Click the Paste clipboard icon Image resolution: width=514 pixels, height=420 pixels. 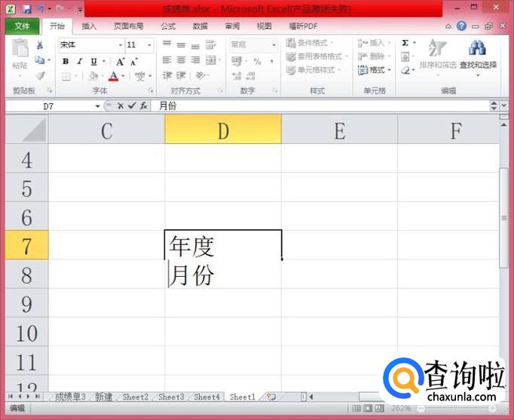click(x=20, y=48)
